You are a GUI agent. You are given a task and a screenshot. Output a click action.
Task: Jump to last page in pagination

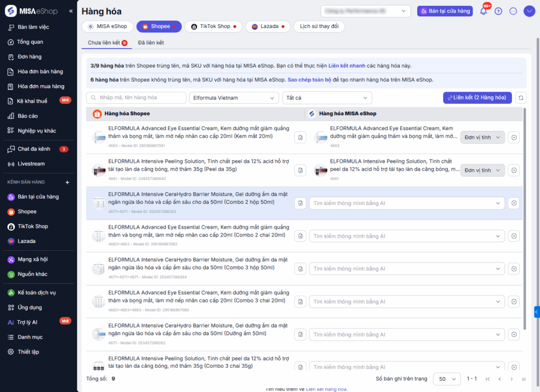[524, 379]
